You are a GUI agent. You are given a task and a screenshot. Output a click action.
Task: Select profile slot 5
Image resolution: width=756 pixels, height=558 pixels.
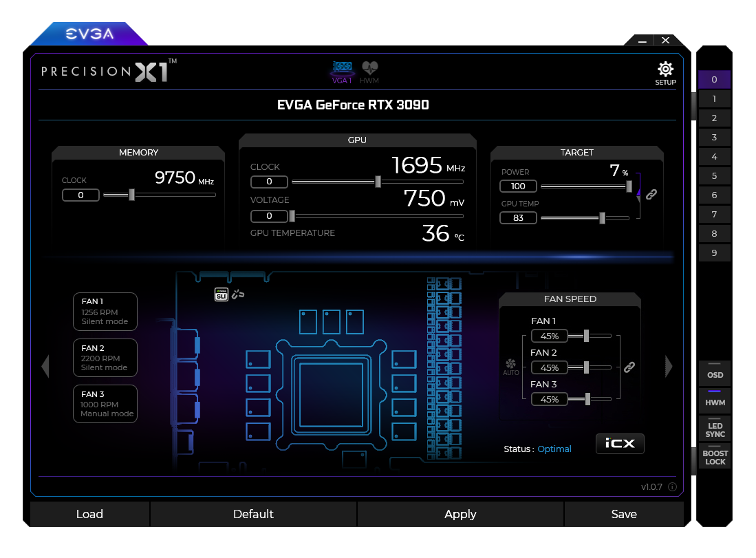tap(714, 176)
